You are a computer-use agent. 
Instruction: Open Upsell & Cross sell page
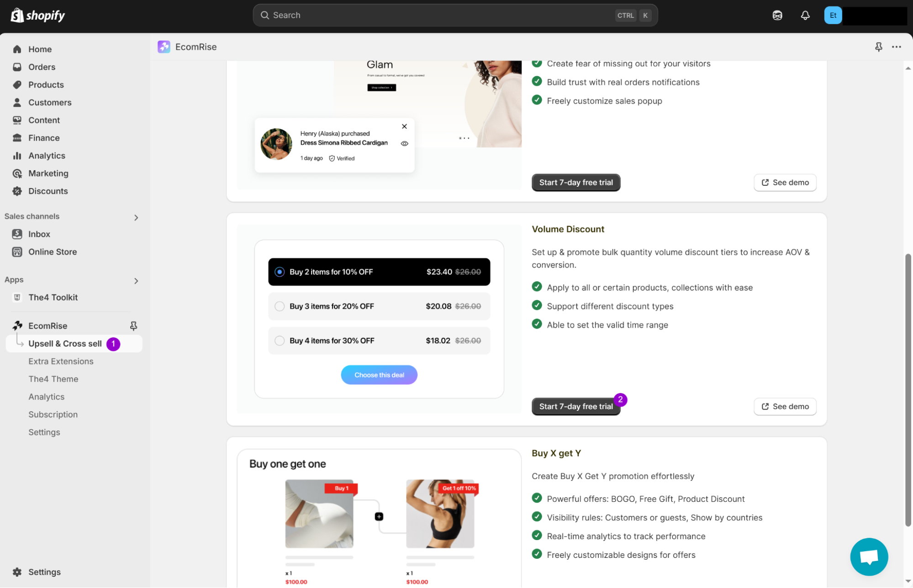point(74,344)
